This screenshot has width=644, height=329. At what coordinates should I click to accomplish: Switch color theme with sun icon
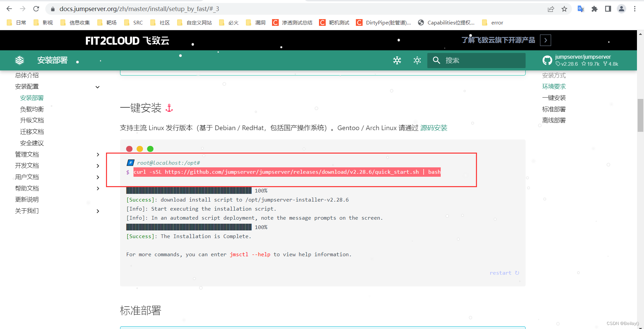pos(417,60)
